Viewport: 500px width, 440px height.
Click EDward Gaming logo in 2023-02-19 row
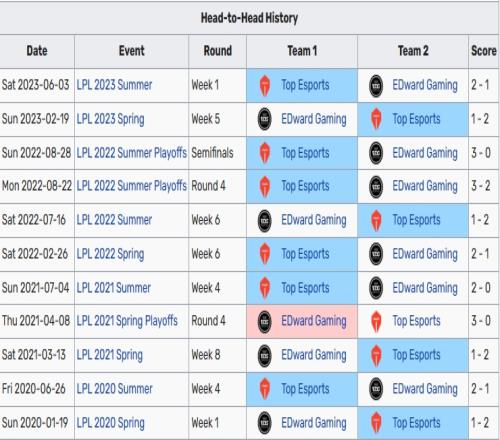click(265, 119)
